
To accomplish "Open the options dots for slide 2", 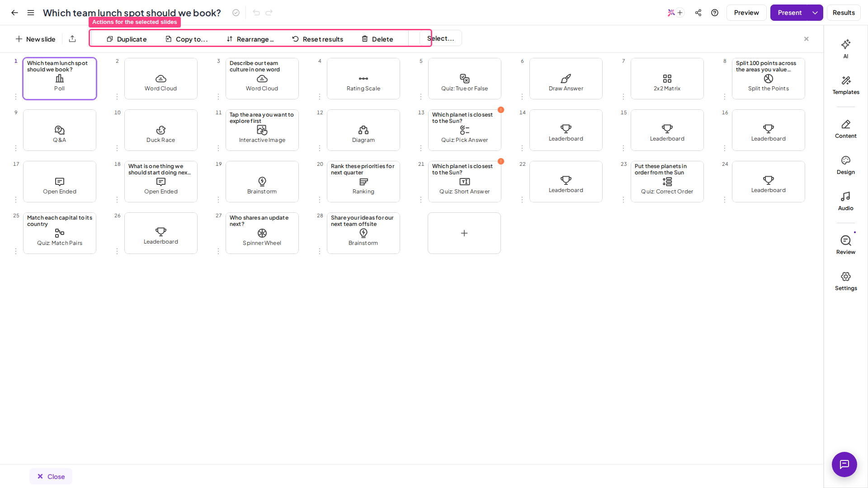I will (117, 96).
